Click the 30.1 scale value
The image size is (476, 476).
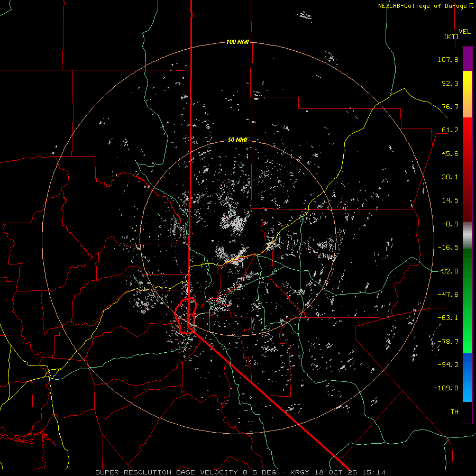(x=450, y=177)
